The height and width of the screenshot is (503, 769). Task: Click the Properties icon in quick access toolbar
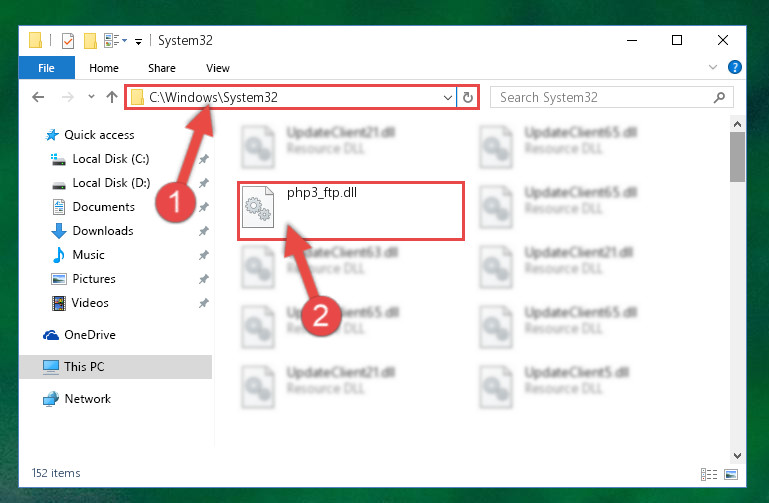click(68, 41)
